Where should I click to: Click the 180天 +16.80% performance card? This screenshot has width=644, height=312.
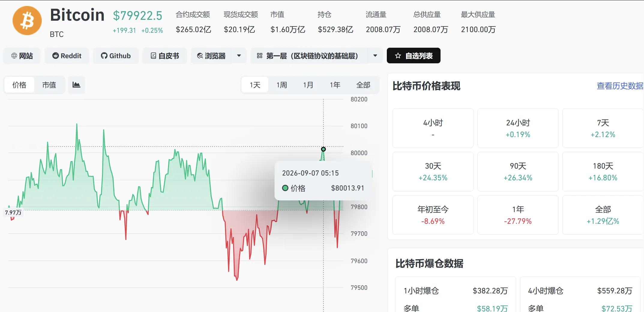[603, 172]
